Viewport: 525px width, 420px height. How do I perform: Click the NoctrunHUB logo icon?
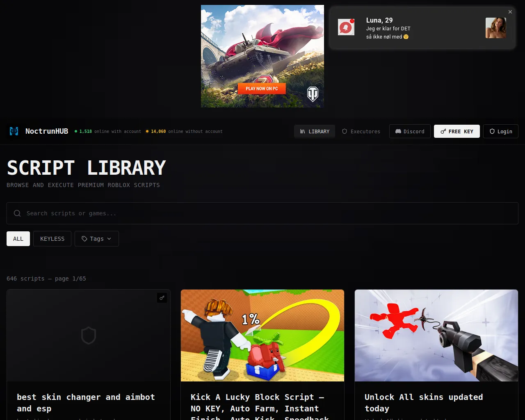pyautogui.click(x=14, y=131)
